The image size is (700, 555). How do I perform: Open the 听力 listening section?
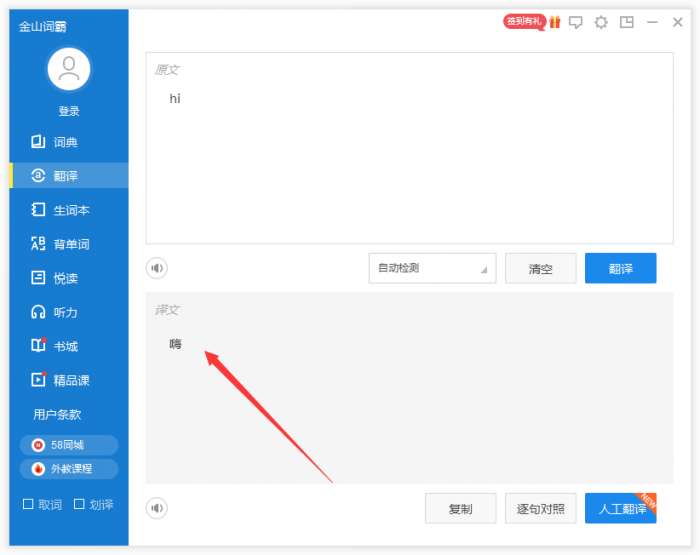click(x=69, y=312)
